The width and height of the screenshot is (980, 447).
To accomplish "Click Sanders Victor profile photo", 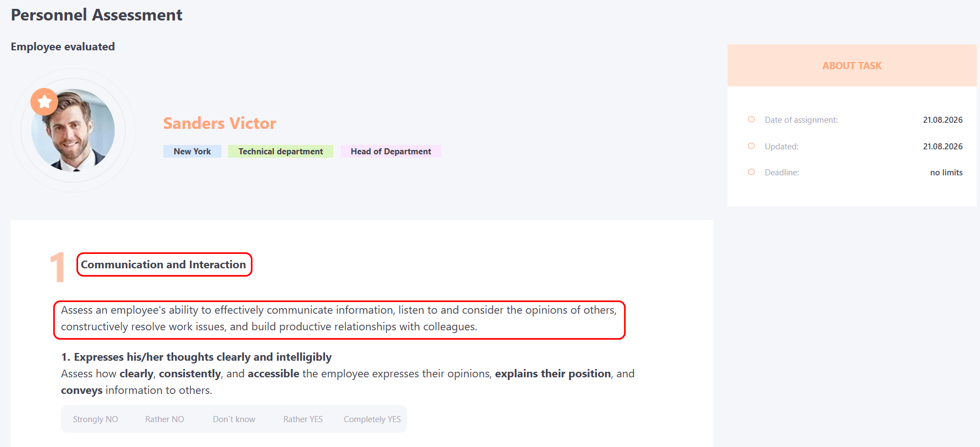I will click(73, 130).
